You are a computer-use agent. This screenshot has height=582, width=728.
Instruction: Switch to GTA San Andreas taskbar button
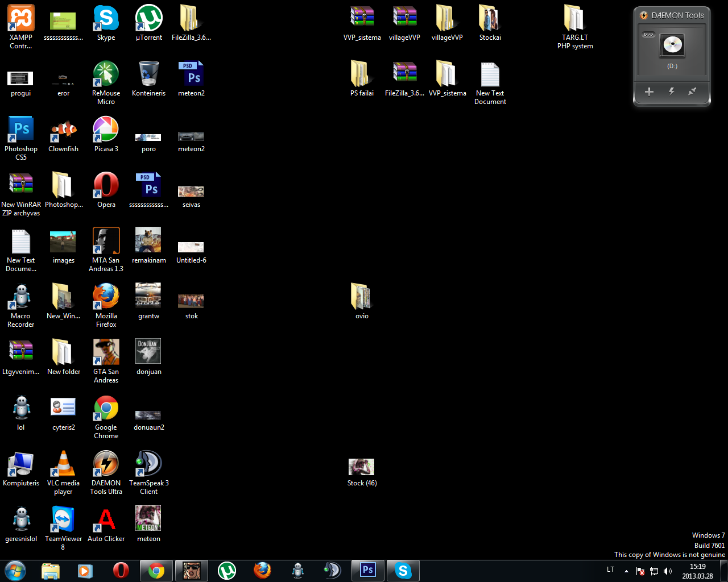pyautogui.click(x=192, y=571)
